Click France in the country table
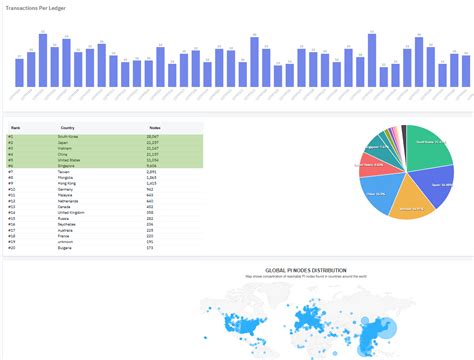The image size is (474, 360). click(x=63, y=236)
